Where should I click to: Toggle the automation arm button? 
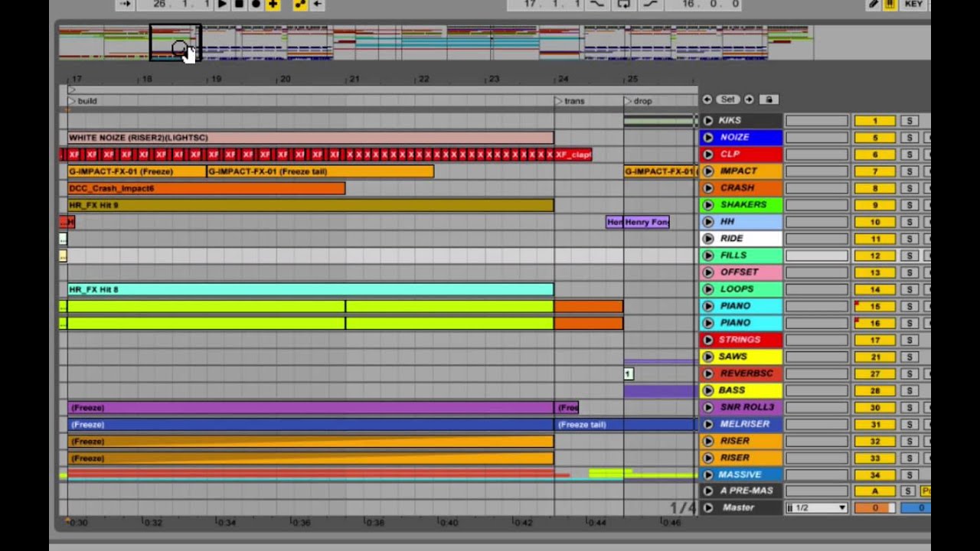300,4
